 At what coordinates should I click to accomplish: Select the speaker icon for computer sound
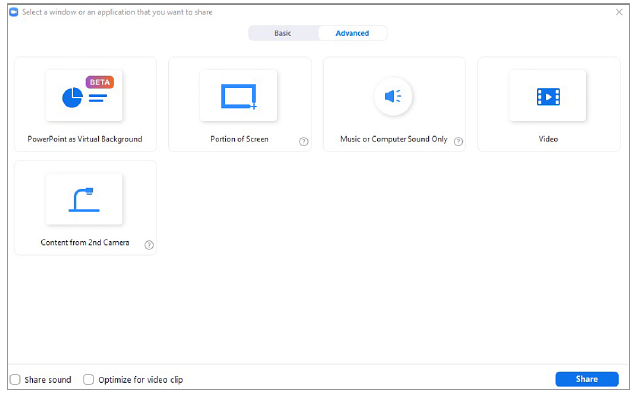pyautogui.click(x=393, y=96)
